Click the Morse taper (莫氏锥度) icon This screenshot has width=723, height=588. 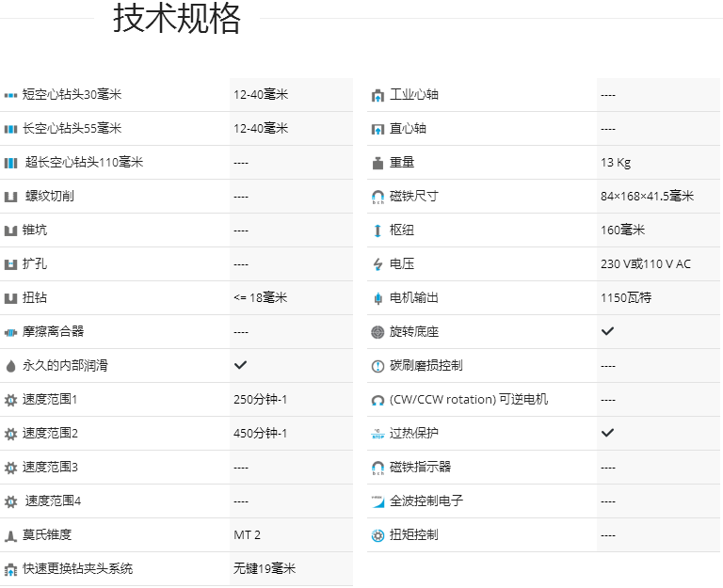coord(11,535)
